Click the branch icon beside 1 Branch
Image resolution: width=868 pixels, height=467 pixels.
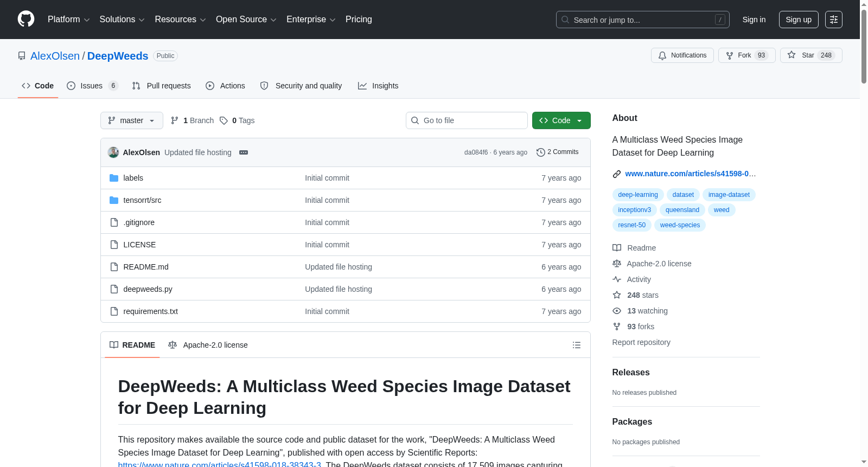click(x=175, y=120)
